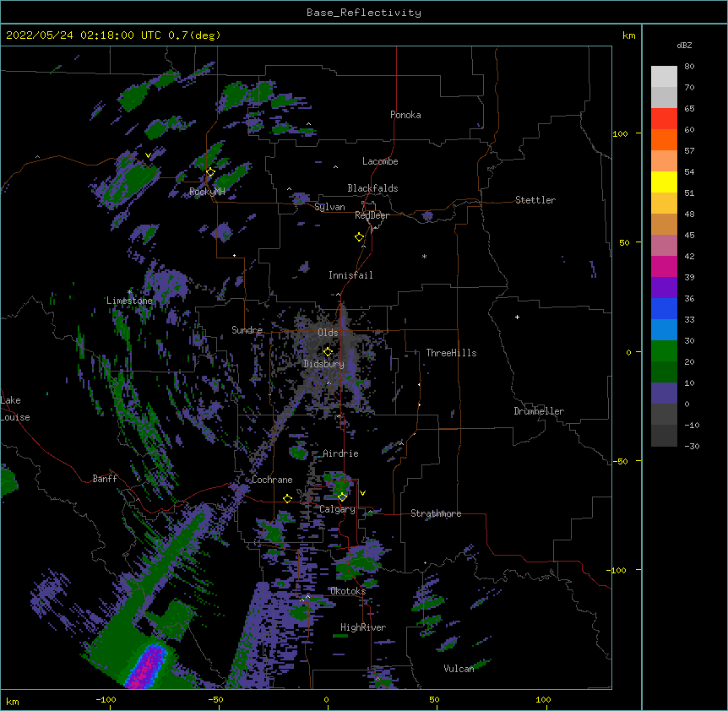This screenshot has height=711, width=728.
Task: Select the light gray 80–70 dBZ swatch
Action: 664,77
